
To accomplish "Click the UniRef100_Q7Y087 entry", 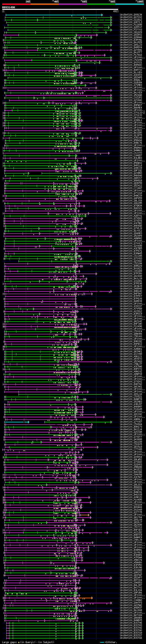I will pos(131,422).
